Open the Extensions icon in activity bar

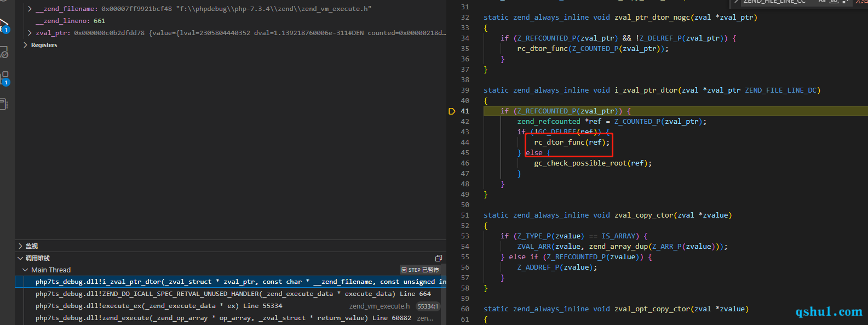(4, 78)
